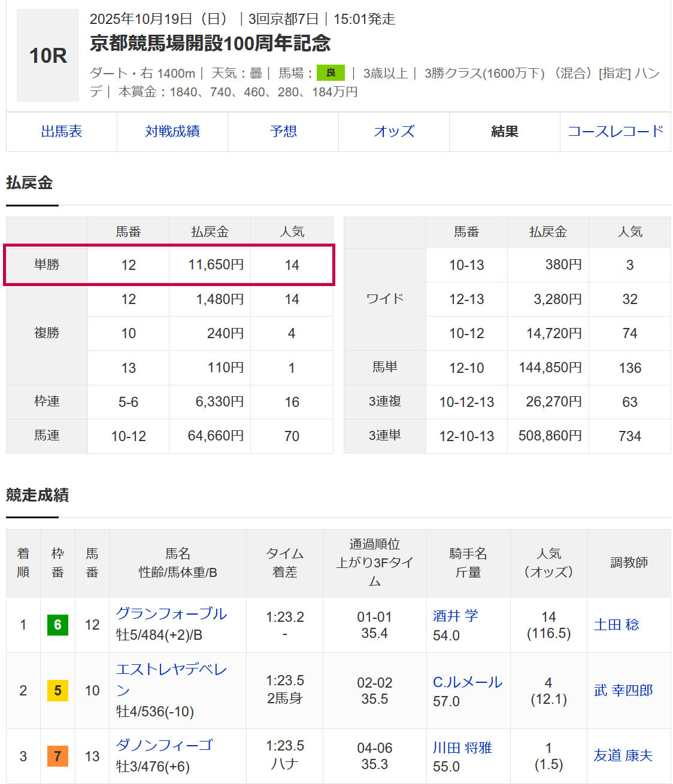The image size is (673, 784).
Task: Click the yellow frame number 5 badge
Action: pyautogui.click(x=57, y=691)
